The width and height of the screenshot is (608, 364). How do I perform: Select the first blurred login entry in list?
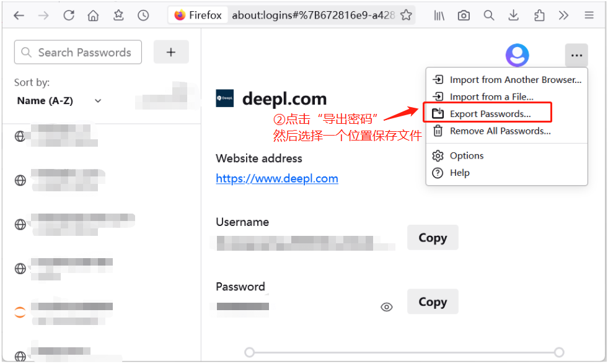coord(102,136)
